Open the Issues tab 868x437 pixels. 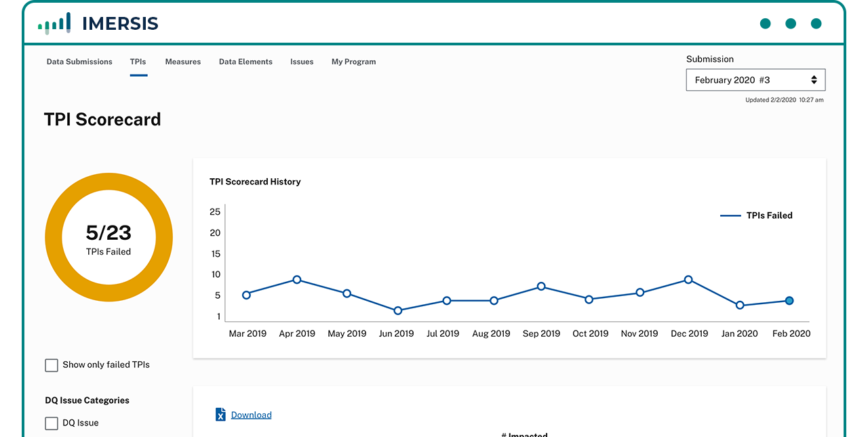click(x=302, y=62)
